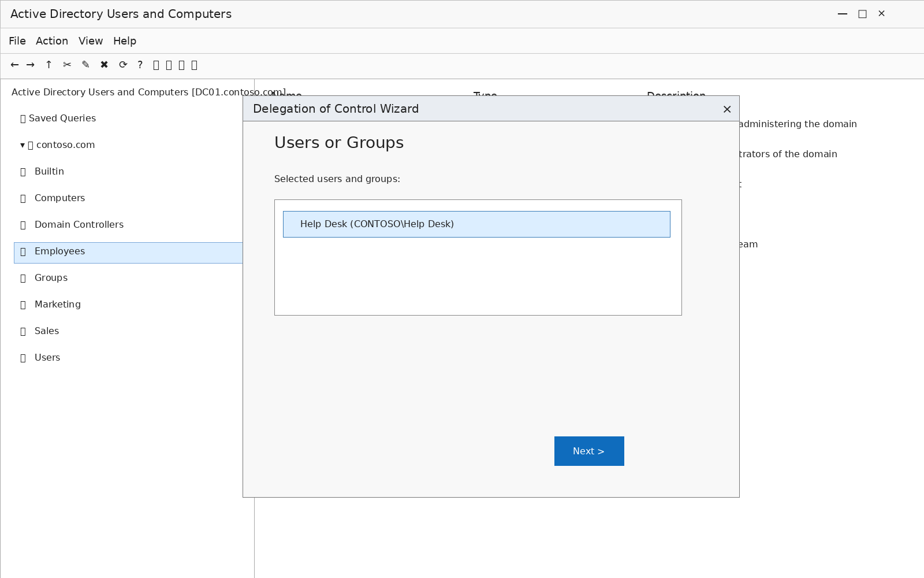
Task: Select the Employees OU in the tree
Action: pyautogui.click(x=128, y=253)
